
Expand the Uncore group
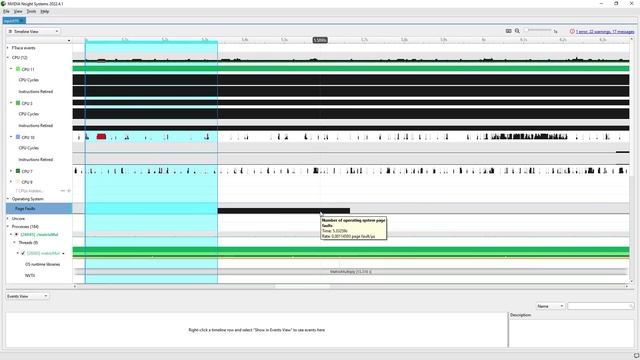point(8,219)
